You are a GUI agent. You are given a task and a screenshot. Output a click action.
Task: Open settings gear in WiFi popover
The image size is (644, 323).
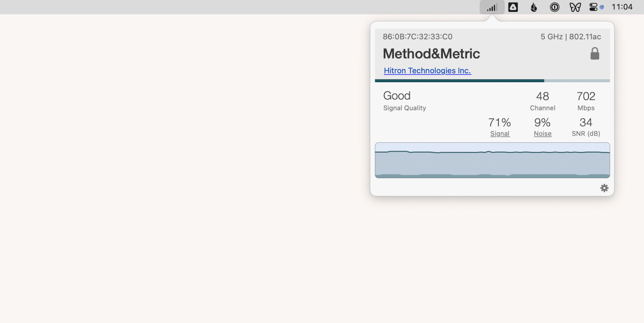pos(604,188)
